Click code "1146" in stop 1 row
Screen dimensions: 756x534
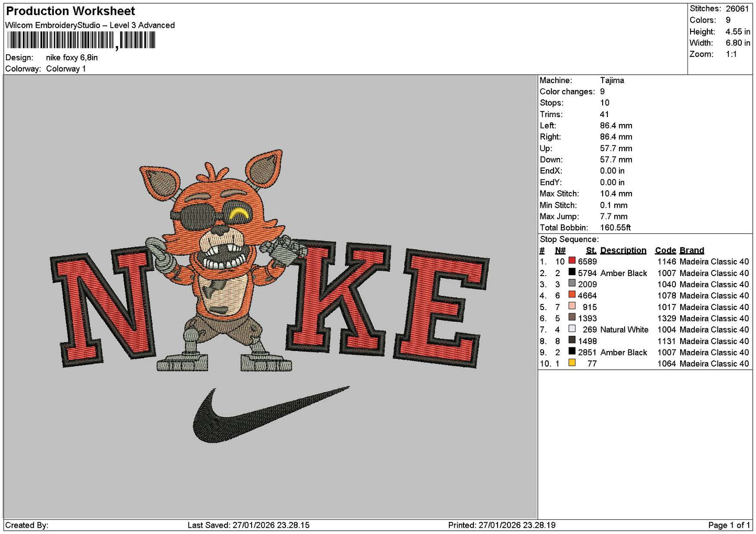(x=667, y=262)
